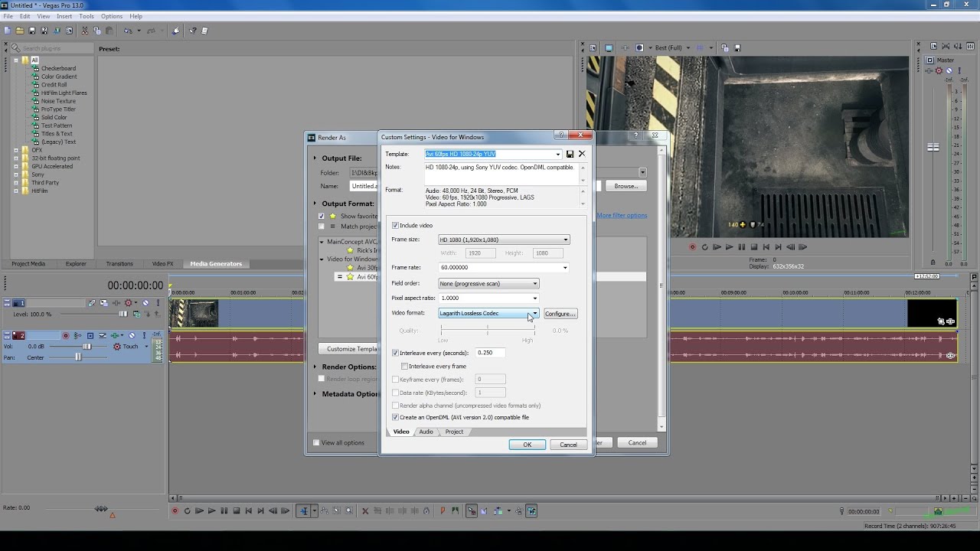Select the Zoom Edit tool magnifier
Viewport: 980px width, 551px height.
pos(349,511)
